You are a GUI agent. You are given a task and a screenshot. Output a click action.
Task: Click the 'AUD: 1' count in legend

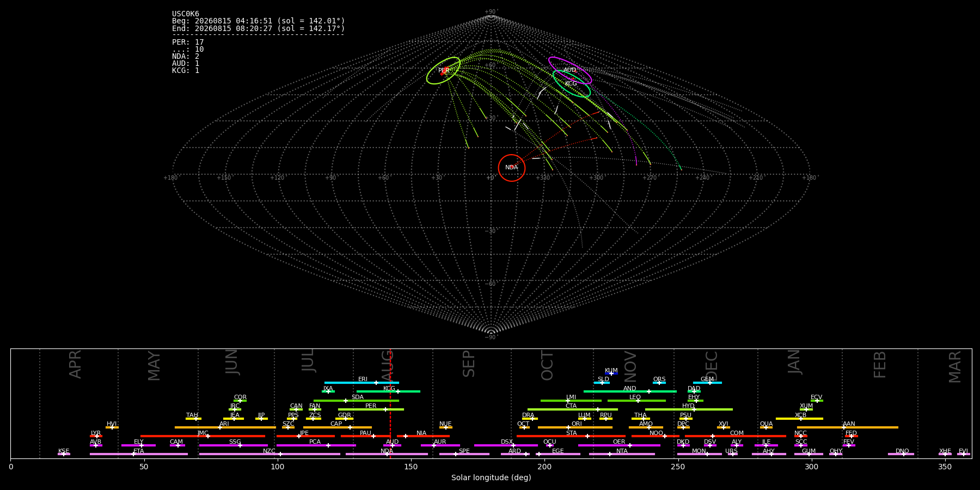186,64
